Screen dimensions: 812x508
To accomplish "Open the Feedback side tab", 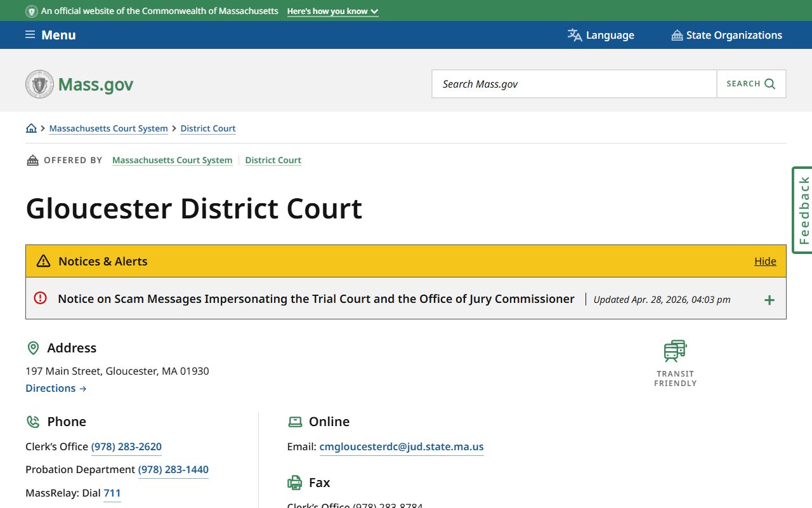I will pyautogui.click(x=802, y=210).
